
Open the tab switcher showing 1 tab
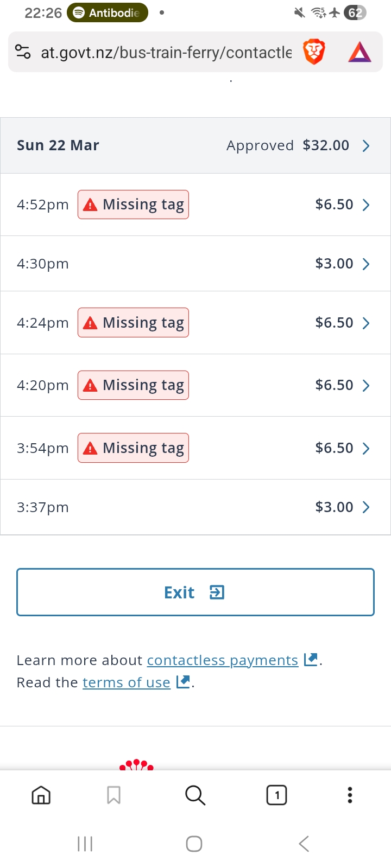277,795
